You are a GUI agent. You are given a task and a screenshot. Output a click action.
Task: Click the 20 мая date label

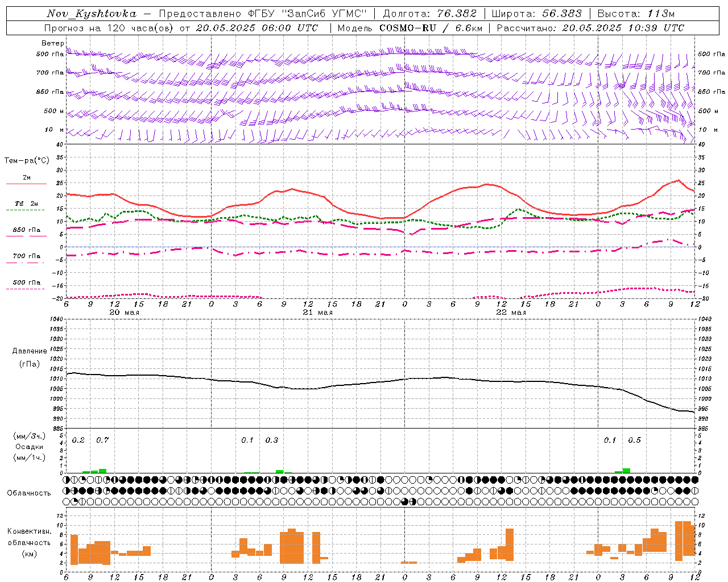coord(124,313)
